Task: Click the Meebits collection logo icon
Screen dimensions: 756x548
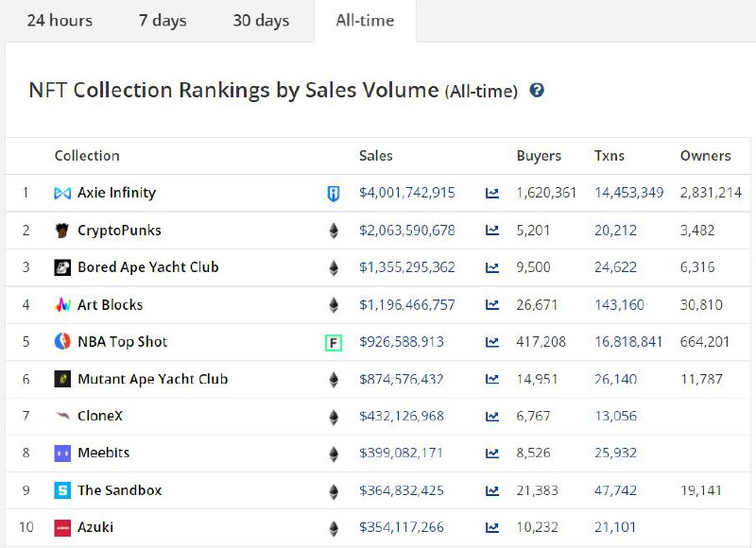Action: pyautogui.click(x=62, y=454)
